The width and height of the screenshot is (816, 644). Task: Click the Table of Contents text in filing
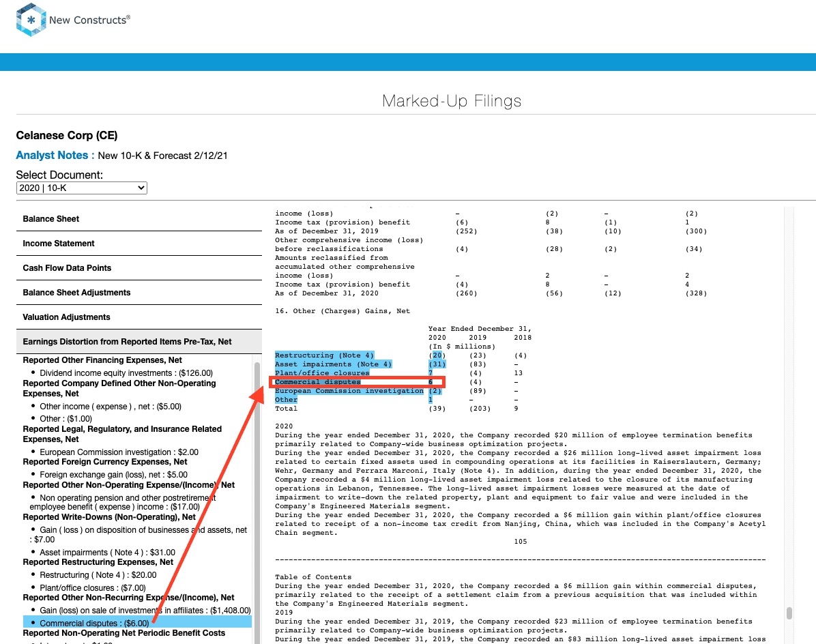pos(313,577)
